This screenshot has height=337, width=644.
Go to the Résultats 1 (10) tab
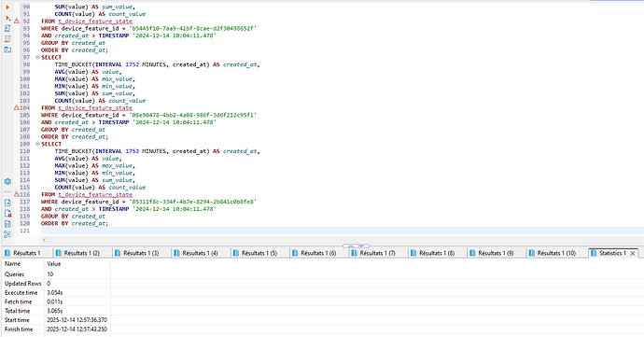tap(556, 253)
